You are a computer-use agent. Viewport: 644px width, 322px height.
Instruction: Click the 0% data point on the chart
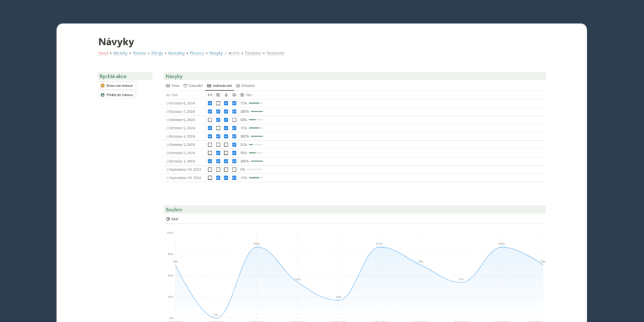pos(216,318)
